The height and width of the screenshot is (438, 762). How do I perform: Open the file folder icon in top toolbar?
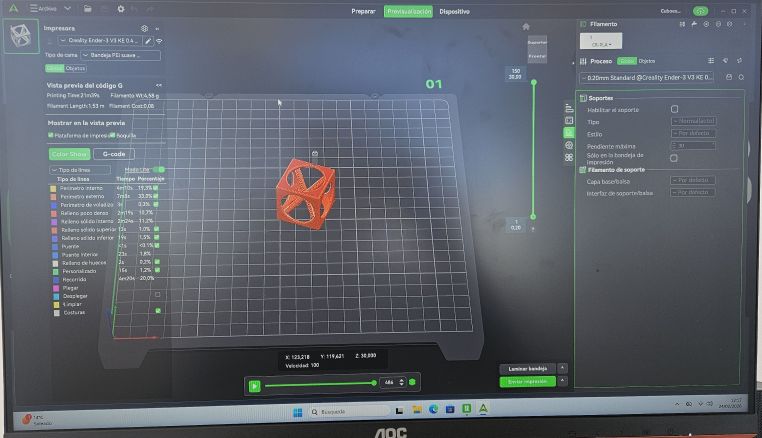(x=87, y=9)
